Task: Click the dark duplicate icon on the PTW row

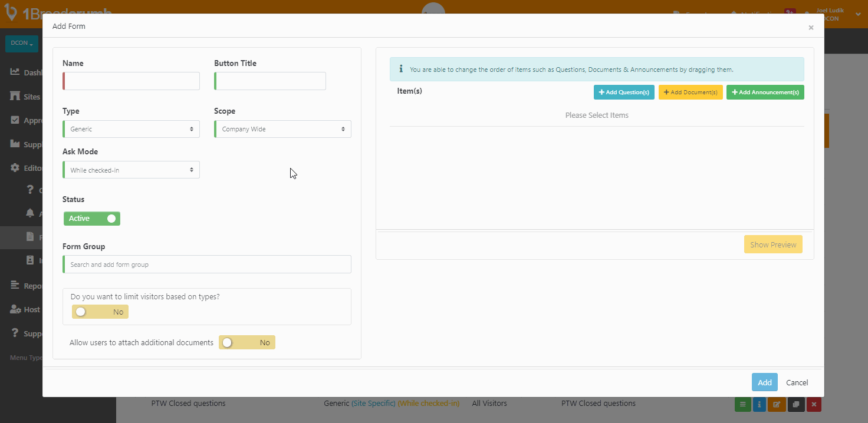Action: (795, 405)
